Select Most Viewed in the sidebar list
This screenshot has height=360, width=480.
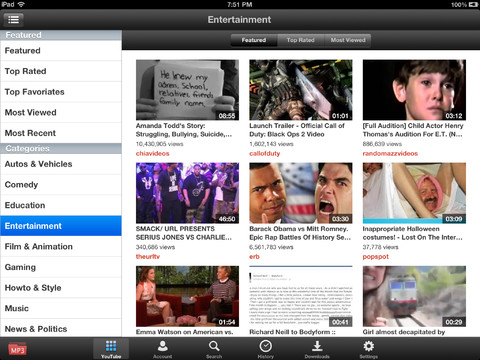tap(61, 113)
